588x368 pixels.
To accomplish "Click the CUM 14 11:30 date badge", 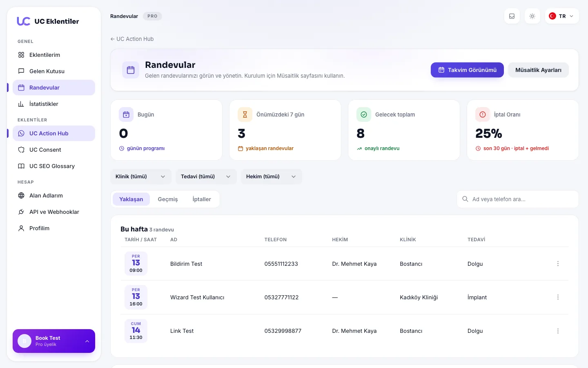I will (x=136, y=331).
